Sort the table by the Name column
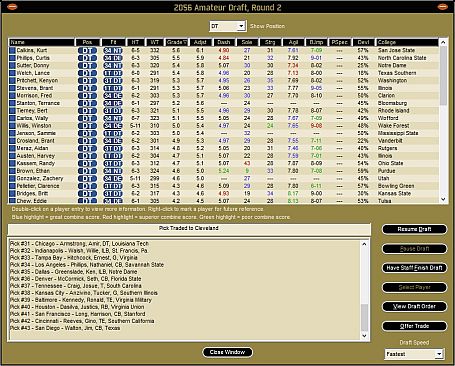455x366 pixels. (x=42, y=42)
